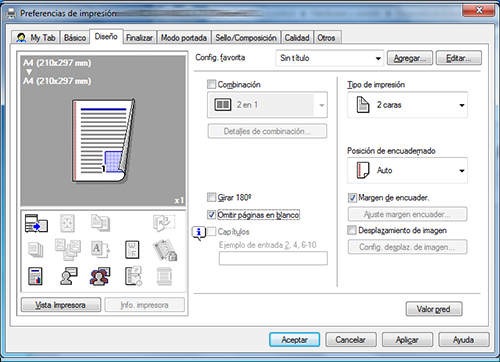Click the upper A4 (210x297 mm) preview label
This screenshot has height=362, width=500.
[57, 63]
